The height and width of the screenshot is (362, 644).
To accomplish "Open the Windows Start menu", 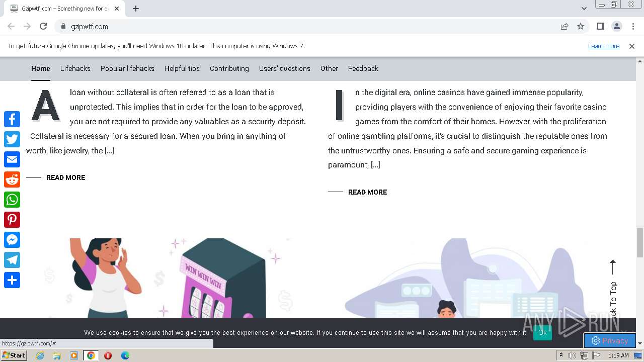I will point(14,355).
